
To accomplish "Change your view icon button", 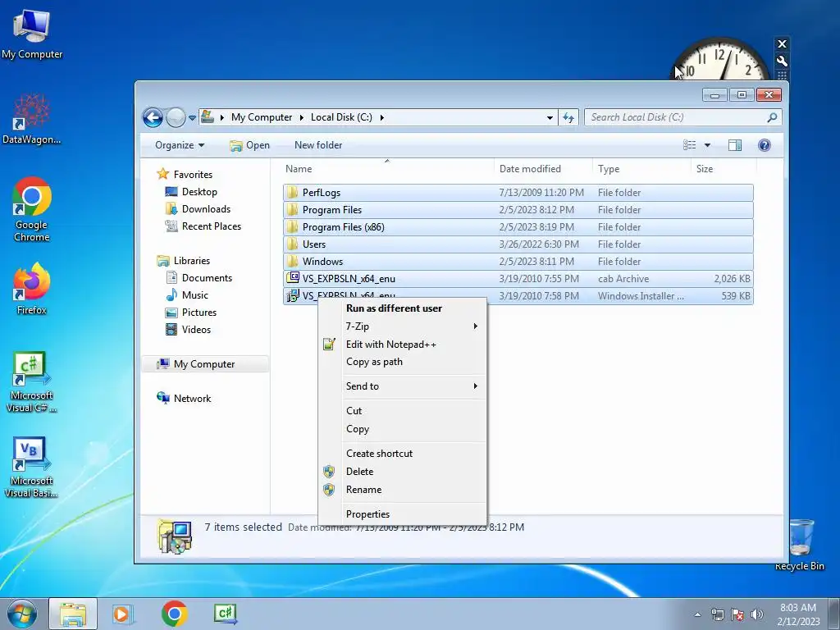I will [689, 145].
